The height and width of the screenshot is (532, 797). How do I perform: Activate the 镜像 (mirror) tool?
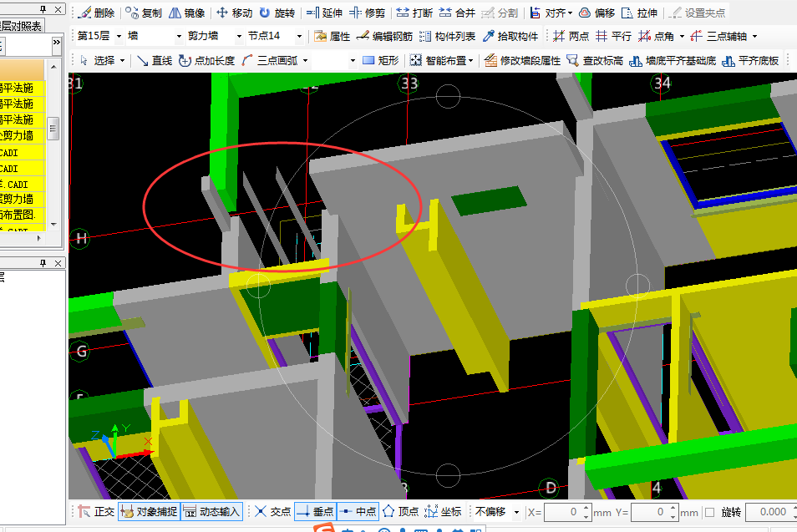pos(186,13)
